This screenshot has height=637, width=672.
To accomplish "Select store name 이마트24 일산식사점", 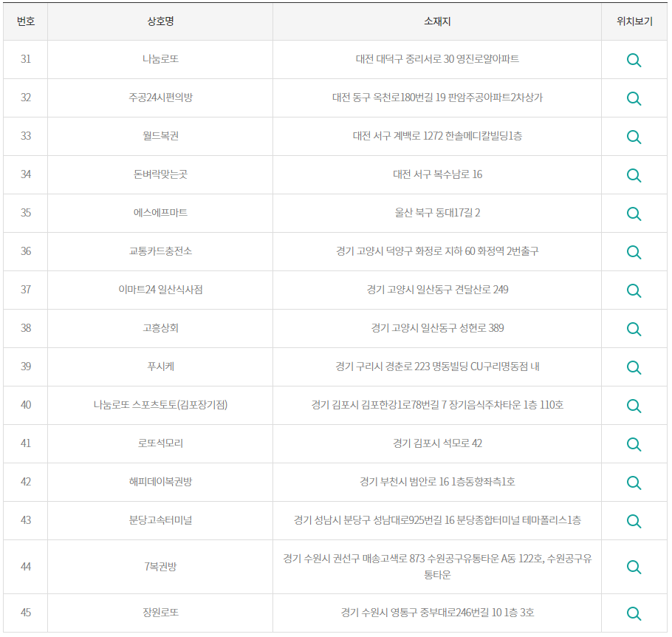I will click(160, 290).
